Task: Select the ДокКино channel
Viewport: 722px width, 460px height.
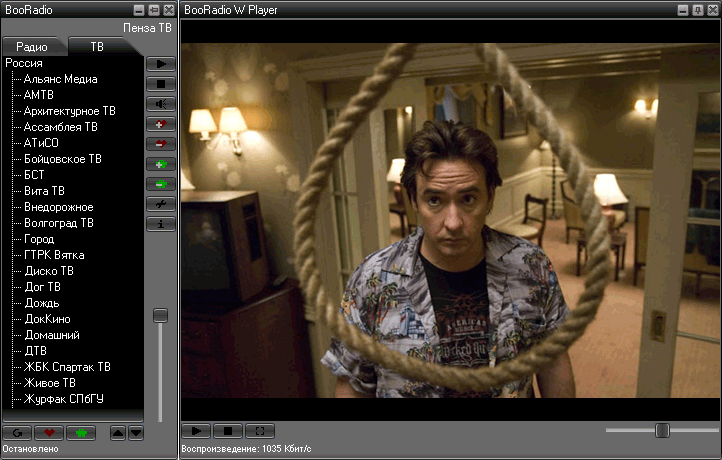Action: 47,319
